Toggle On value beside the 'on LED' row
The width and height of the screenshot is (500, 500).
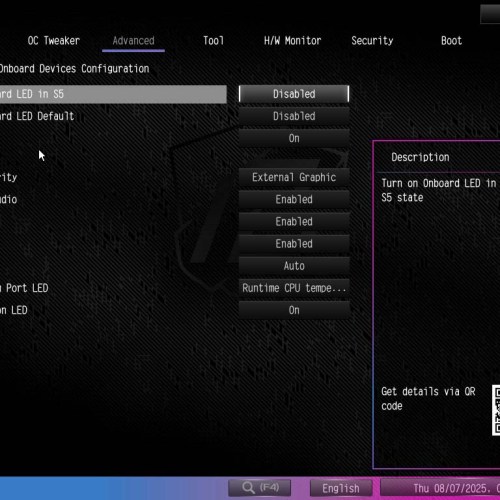294,310
